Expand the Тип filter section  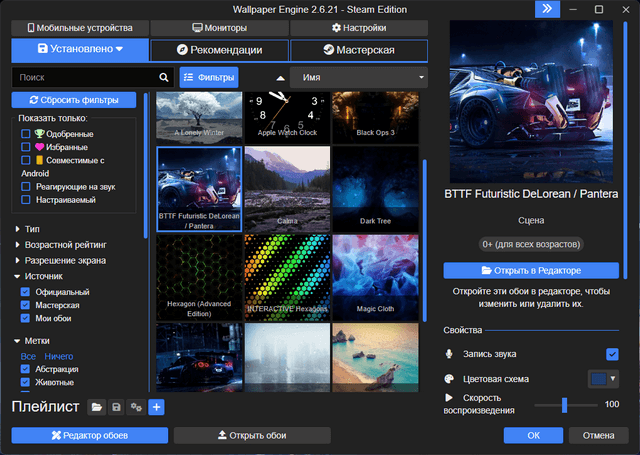pyautogui.click(x=18, y=229)
